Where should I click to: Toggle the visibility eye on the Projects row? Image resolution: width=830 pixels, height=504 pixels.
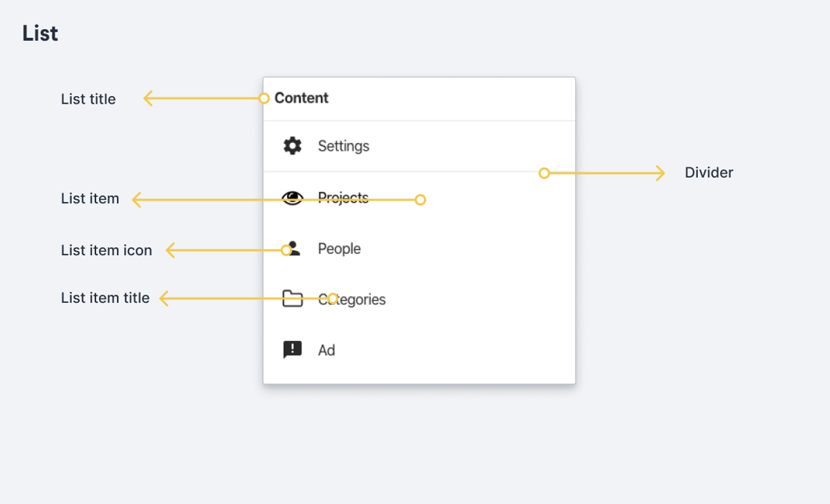click(x=293, y=197)
